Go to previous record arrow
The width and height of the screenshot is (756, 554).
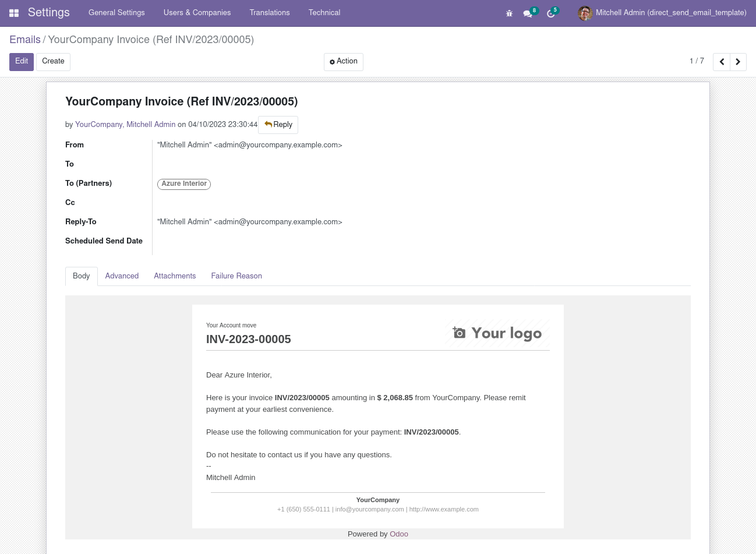pos(722,62)
